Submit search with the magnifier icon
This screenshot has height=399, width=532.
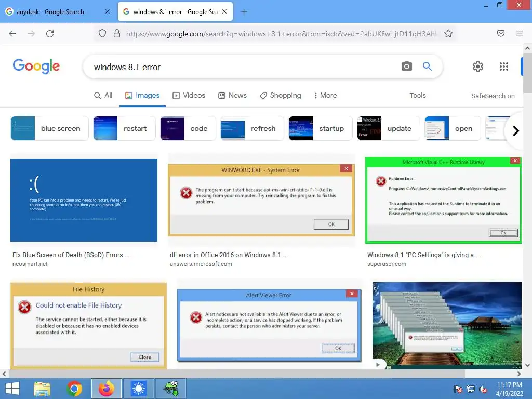coord(427,66)
